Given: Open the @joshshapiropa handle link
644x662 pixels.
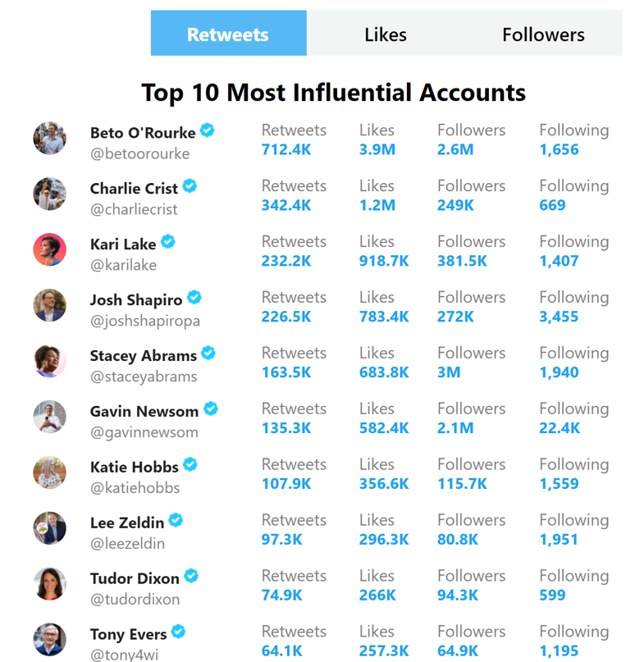Looking at the screenshot, I should click(145, 322).
